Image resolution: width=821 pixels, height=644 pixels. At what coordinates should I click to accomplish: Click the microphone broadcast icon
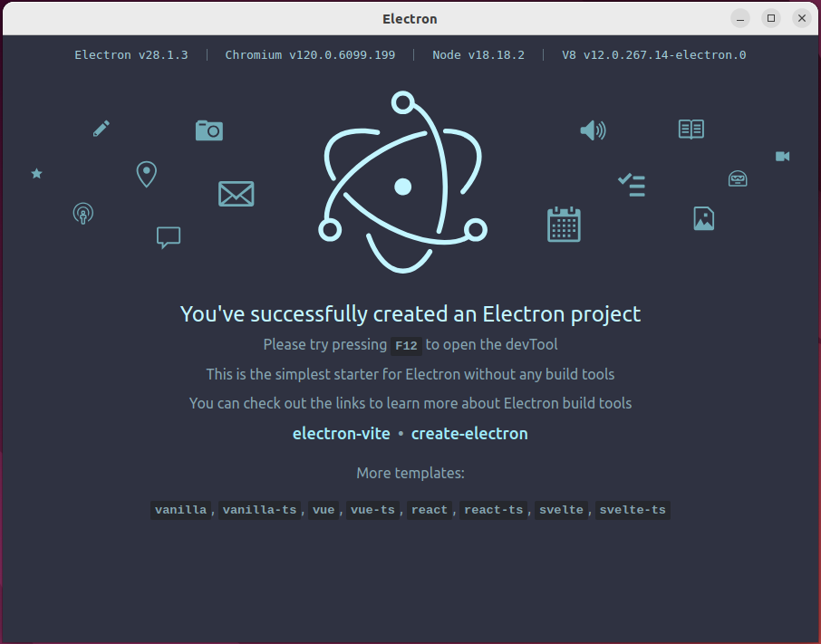[82, 213]
